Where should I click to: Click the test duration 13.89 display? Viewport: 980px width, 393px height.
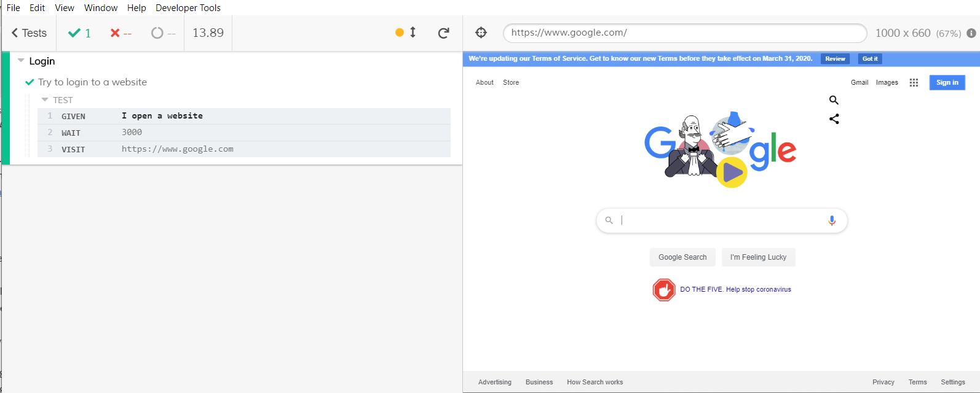[x=208, y=33]
